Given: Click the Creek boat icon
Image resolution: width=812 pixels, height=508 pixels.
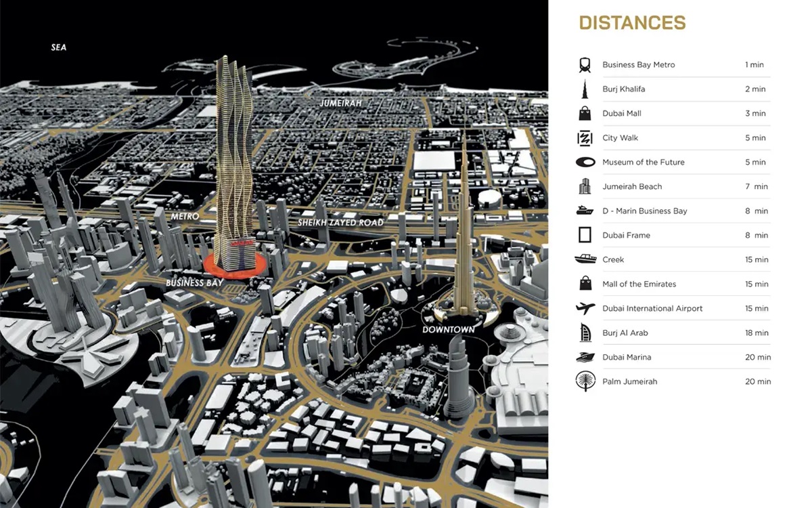Looking at the screenshot, I should 585,259.
